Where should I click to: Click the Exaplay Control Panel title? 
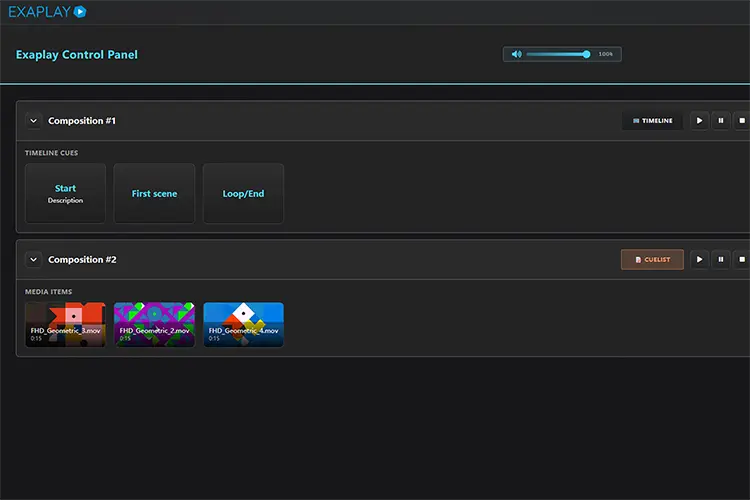[x=77, y=55]
